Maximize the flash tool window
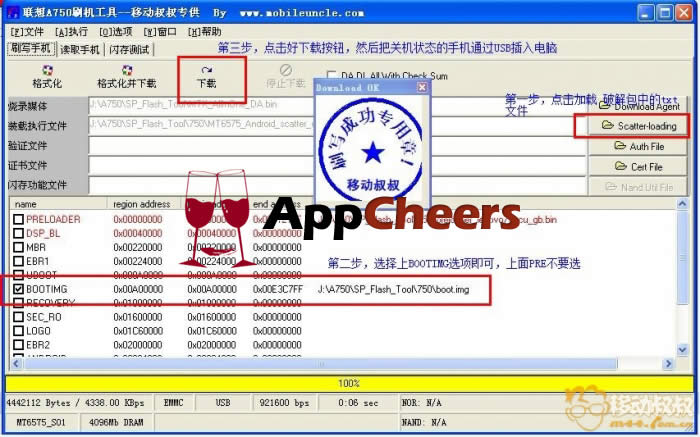The height and width of the screenshot is (437, 700). coord(665,12)
